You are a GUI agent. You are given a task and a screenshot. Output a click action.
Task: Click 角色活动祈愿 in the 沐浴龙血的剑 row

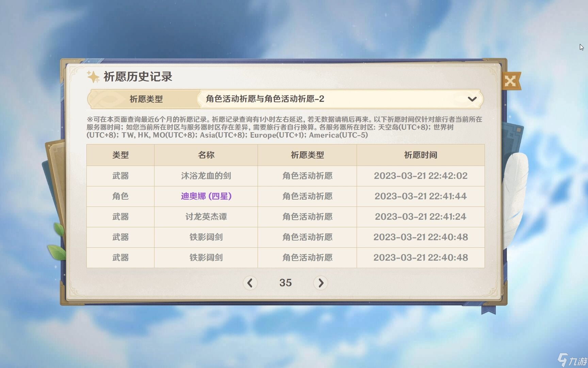307,176
